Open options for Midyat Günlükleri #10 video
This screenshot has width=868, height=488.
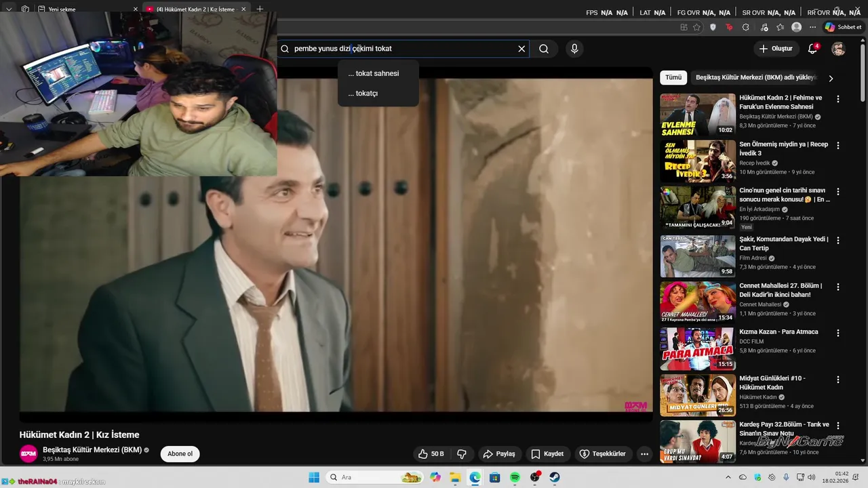838,380
